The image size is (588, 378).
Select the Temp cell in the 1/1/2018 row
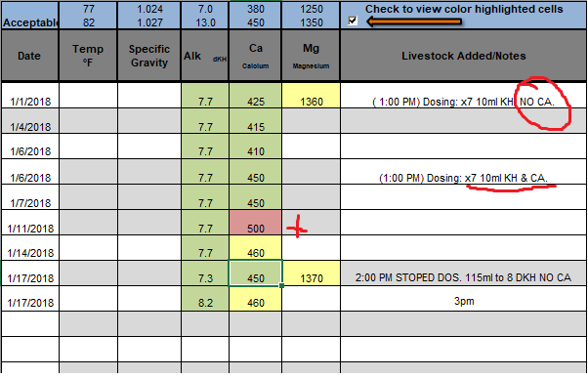tap(88, 96)
